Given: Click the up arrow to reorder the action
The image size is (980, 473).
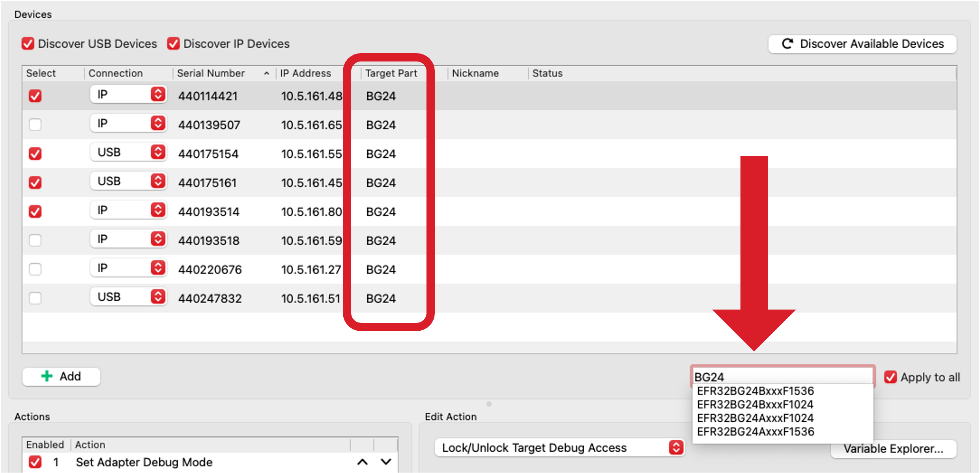Looking at the screenshot, I should point(361,462).
